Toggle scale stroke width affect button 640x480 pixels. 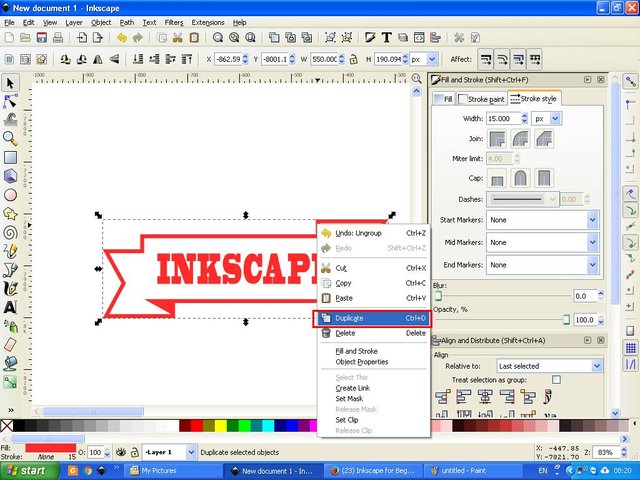tap(486, 60)
